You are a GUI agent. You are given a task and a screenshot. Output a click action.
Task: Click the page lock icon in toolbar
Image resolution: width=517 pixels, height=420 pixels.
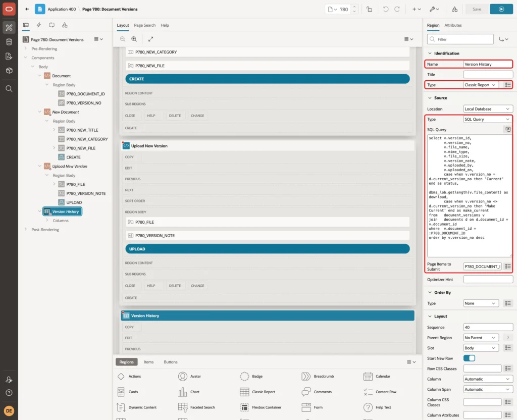pyautogui.click(x=369, y=9)
